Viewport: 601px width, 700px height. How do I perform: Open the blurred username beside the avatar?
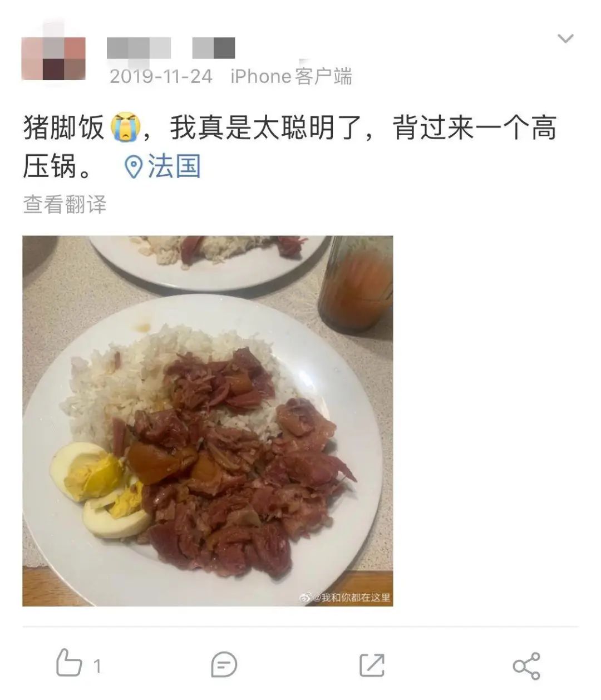(139, 48)
